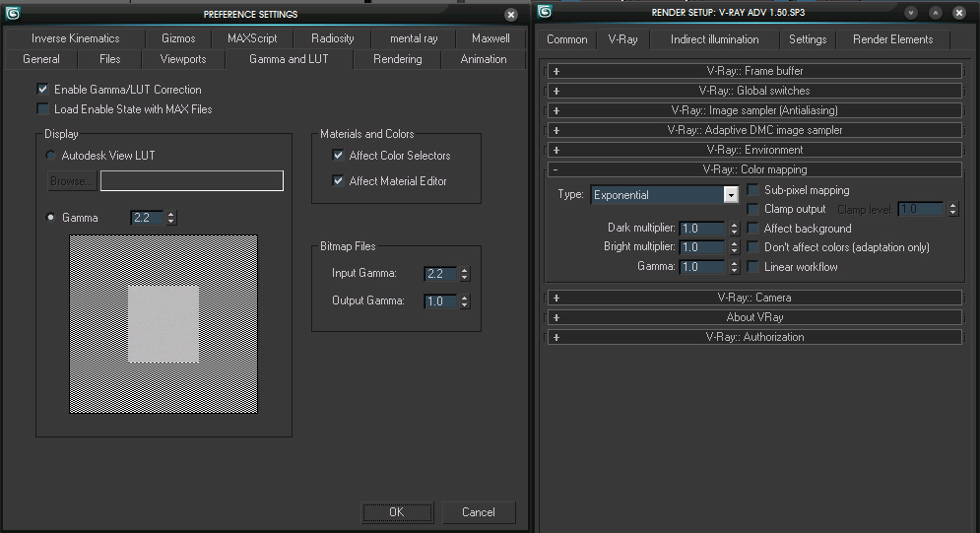Open the Color mapping Type dropdown

(x=665, y=194)
